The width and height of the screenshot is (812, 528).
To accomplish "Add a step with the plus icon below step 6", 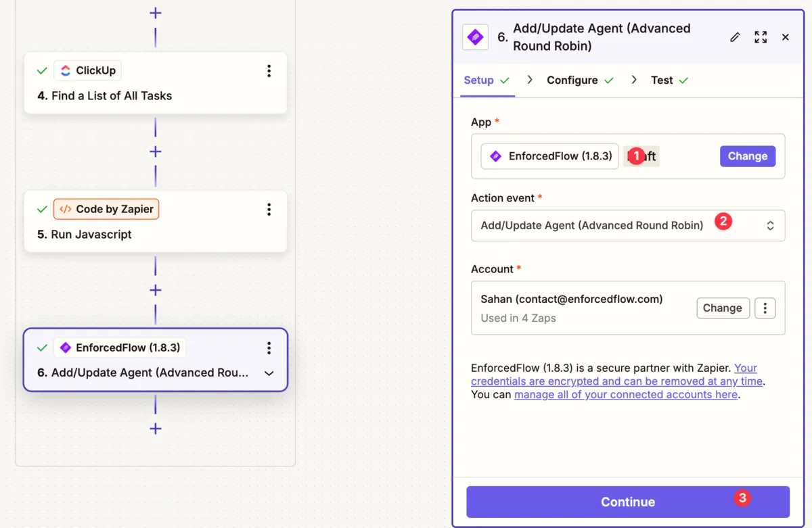I will click(155, 429).
